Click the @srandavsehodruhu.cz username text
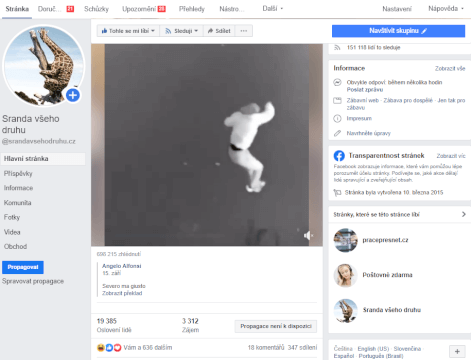Screen dimensions: 471x360 [x=39, y=141]
